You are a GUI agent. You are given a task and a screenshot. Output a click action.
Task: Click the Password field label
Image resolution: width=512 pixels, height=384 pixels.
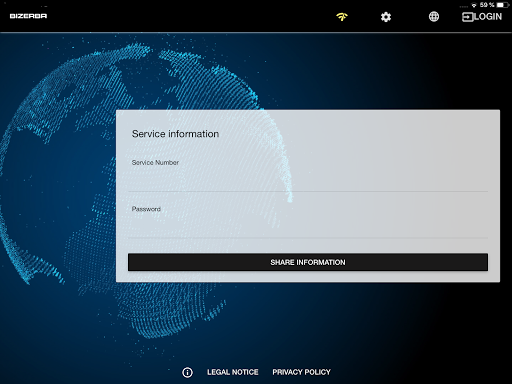point(146,209)
